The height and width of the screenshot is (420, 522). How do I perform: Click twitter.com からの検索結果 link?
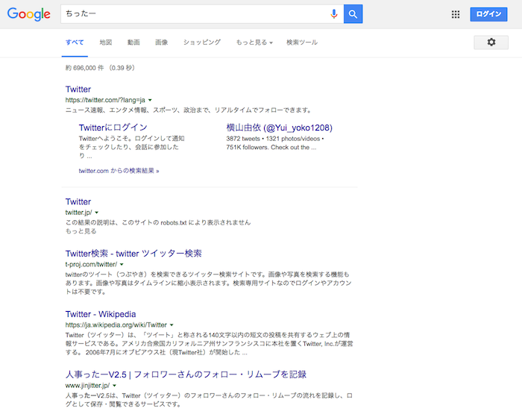pyautogui.click(x=119, y=171)
